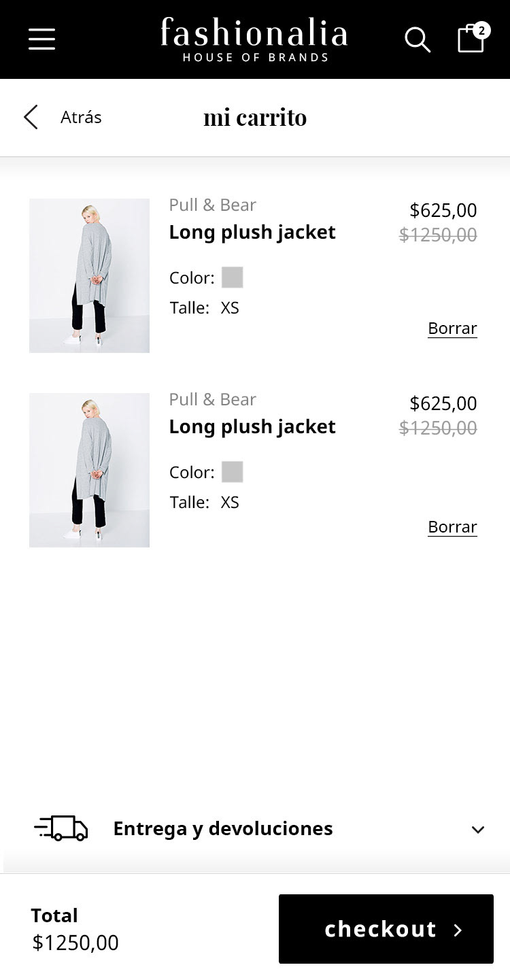The height and width of the screenshot is (980, 510).
Task: Click Borrar on the first jacket
Action: point(452,328)
